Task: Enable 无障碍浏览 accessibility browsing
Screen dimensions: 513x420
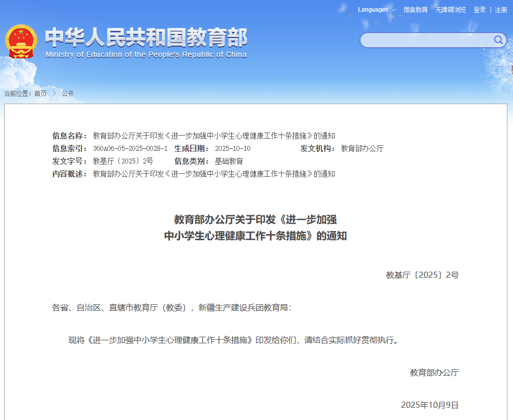Action: click(x=450, y=10)
